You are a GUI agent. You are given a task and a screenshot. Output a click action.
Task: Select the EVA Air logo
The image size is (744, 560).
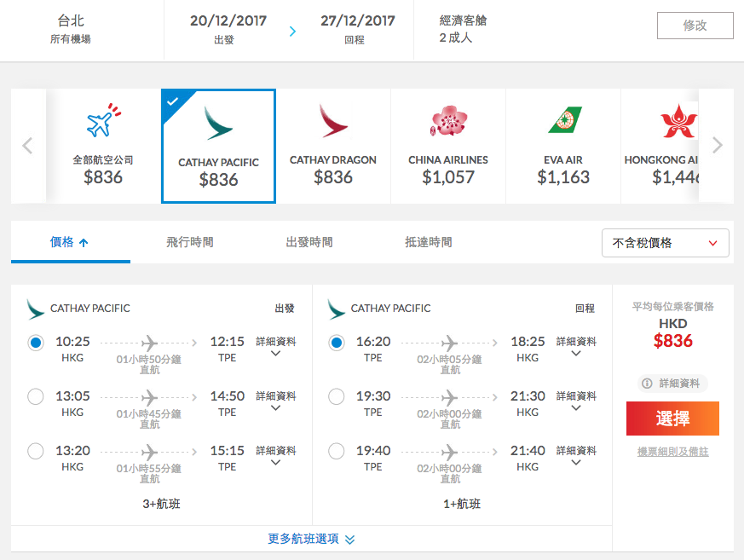[x=563, y=120]
